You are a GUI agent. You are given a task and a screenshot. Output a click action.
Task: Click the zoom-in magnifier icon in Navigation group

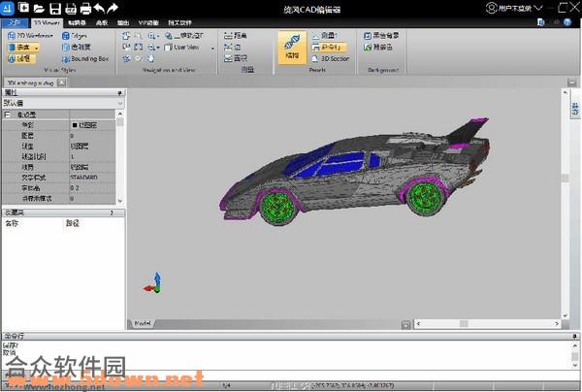click(x=152, y=36)
